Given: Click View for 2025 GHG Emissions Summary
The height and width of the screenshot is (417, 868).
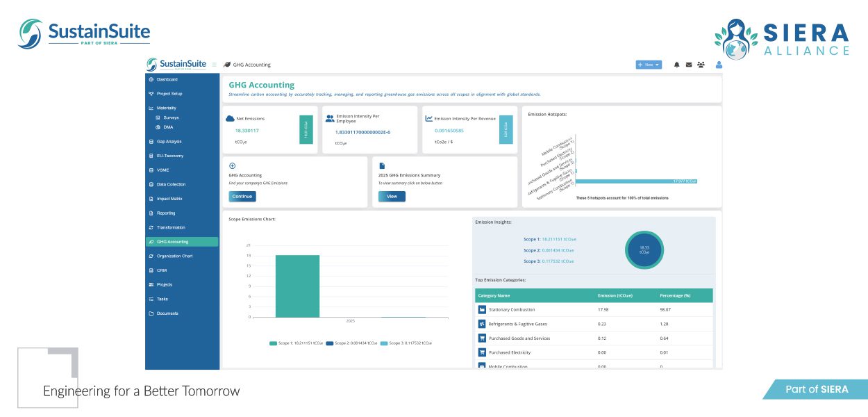Looking at the screenshot, I should pyautogui.click(x=392, y=197).
